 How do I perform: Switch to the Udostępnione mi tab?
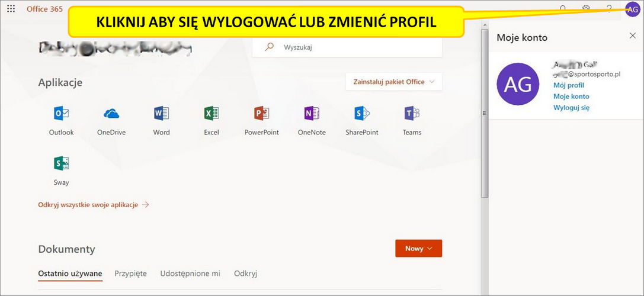pos(190,274)
